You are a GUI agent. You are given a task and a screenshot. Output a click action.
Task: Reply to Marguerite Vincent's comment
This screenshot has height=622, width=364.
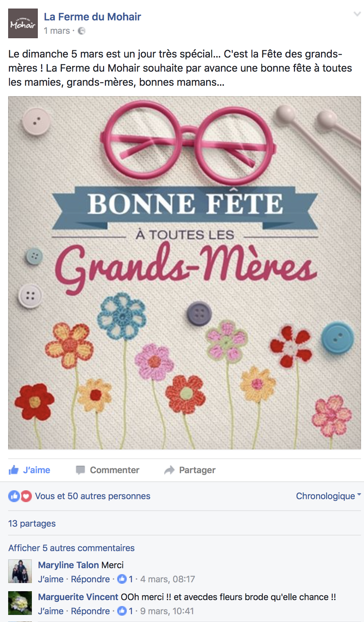point(90,611)
